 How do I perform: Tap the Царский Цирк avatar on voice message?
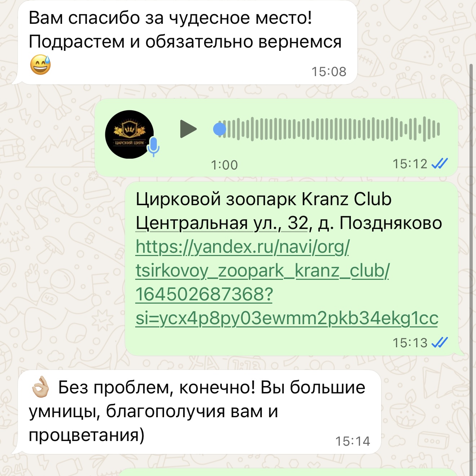coord(129,135)
